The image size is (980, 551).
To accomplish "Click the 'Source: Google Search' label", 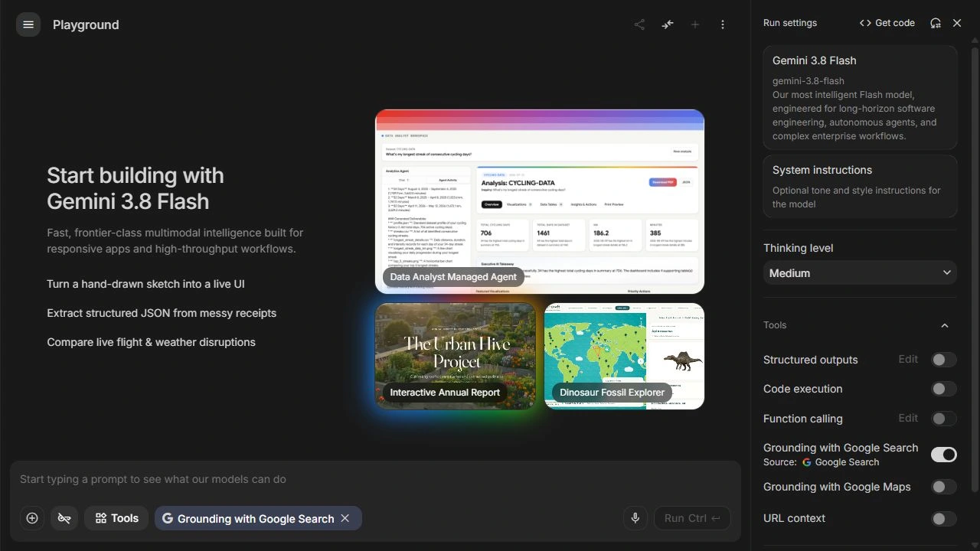I will pos(821,462).
